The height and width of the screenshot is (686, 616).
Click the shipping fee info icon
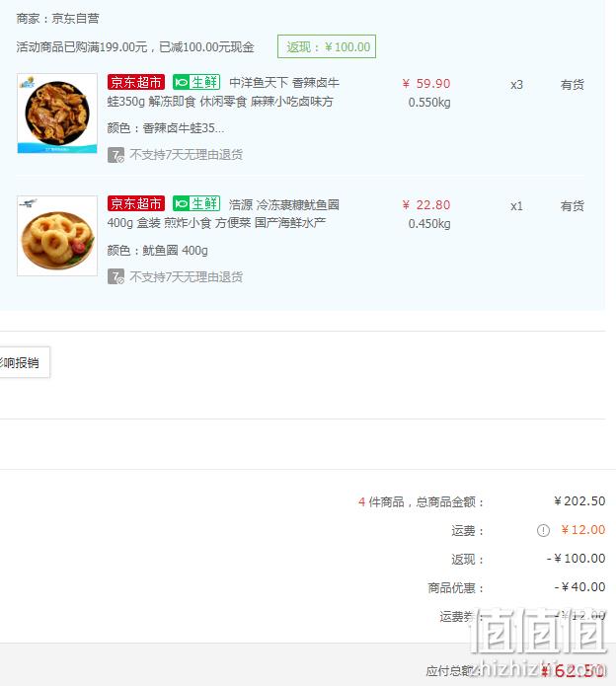point(543,531)
